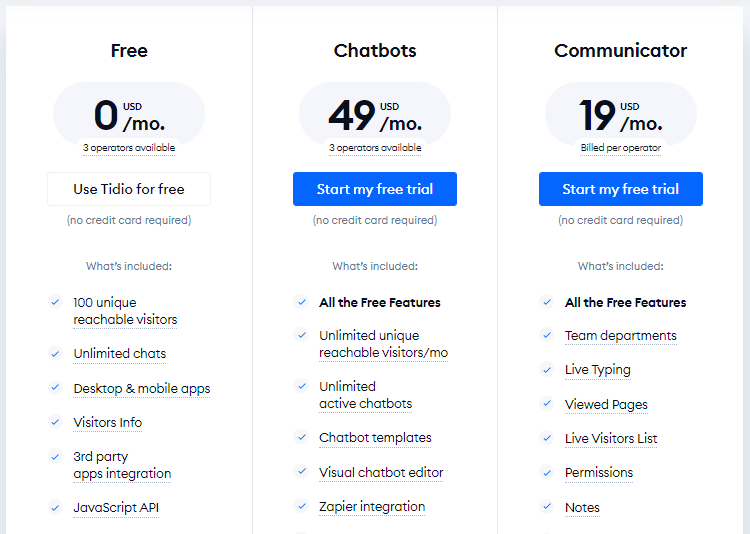Click the Visual chatbot editor feature link

(x=381, y=472)
